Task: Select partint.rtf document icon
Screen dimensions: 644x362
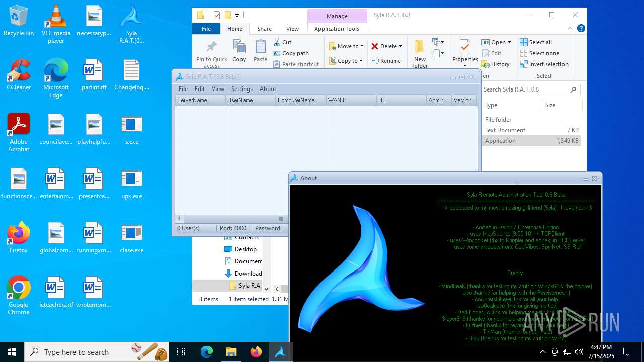Action: (x=94, y=75)
